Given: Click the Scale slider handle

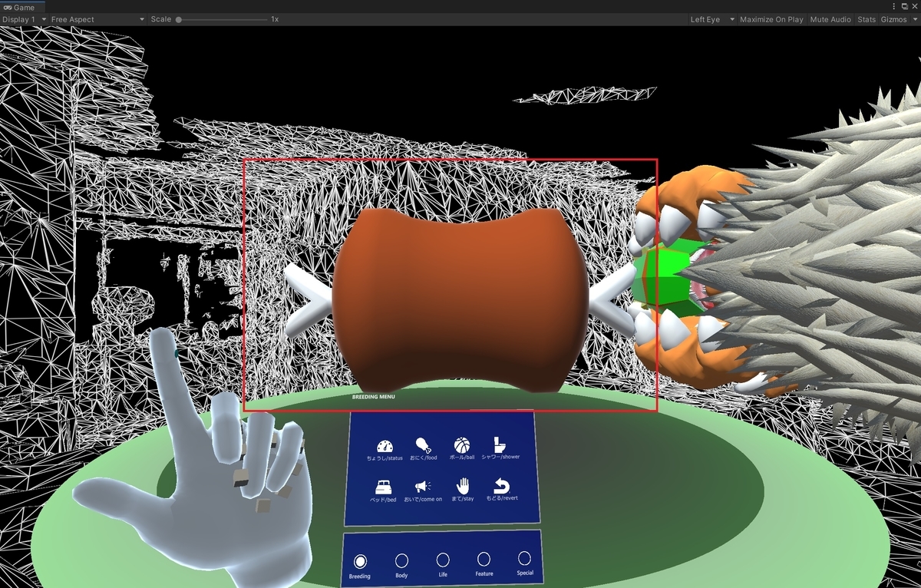Looking at the screenshot, I should (179, 19).
